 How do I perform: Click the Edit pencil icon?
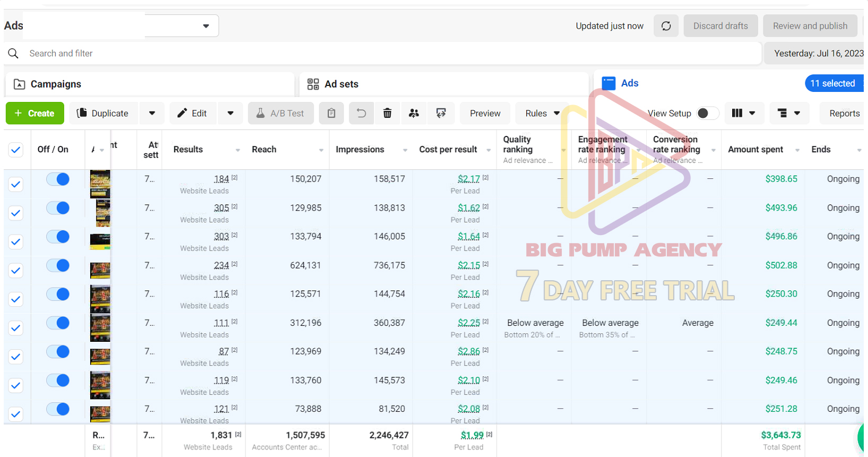click(x=182, y=113)
